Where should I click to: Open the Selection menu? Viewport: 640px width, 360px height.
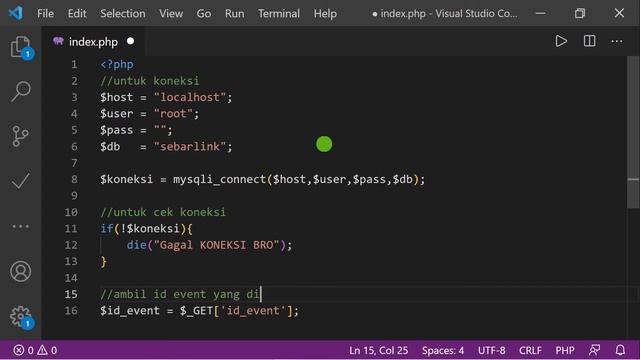[x=123, y=13]
